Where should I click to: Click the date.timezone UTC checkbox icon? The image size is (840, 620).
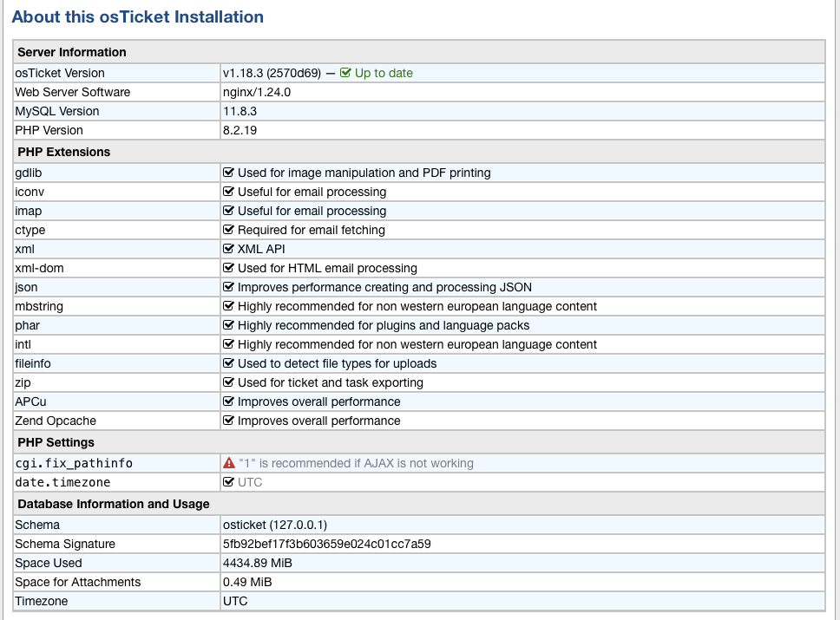pyautogui.click(x=229, y=482)
